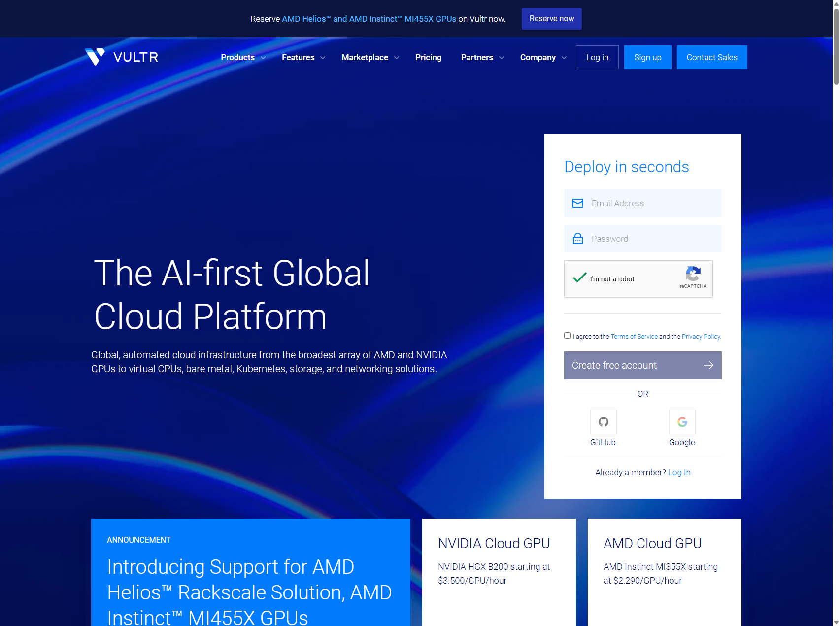
Task: Click the page vertical scrollbar thumb
Action: tap(836, 47)
